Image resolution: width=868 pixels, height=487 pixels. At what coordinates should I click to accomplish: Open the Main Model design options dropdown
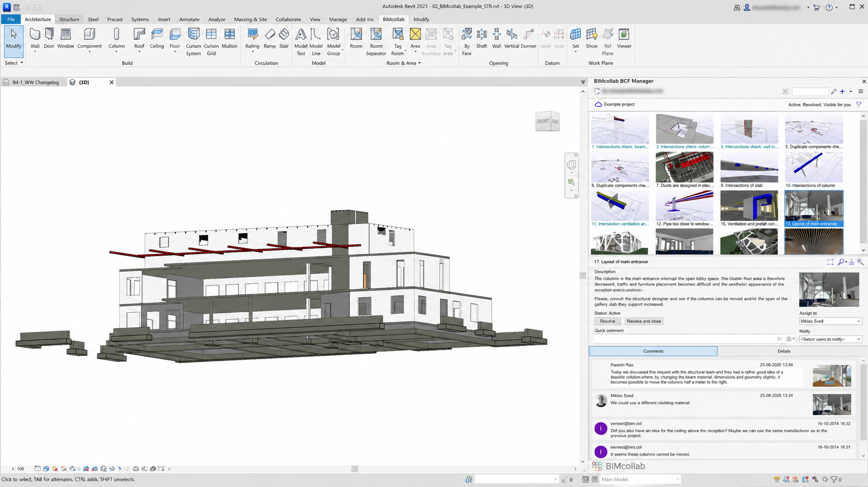[x=640, y=479]
